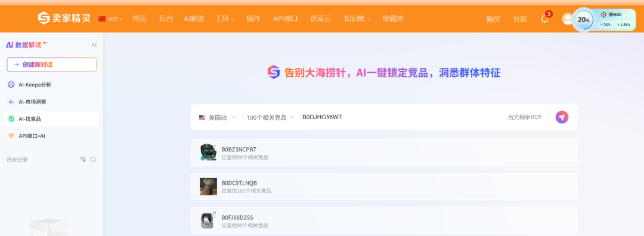
Task: Open the 插件 menu item
Action: coord(253,18)
